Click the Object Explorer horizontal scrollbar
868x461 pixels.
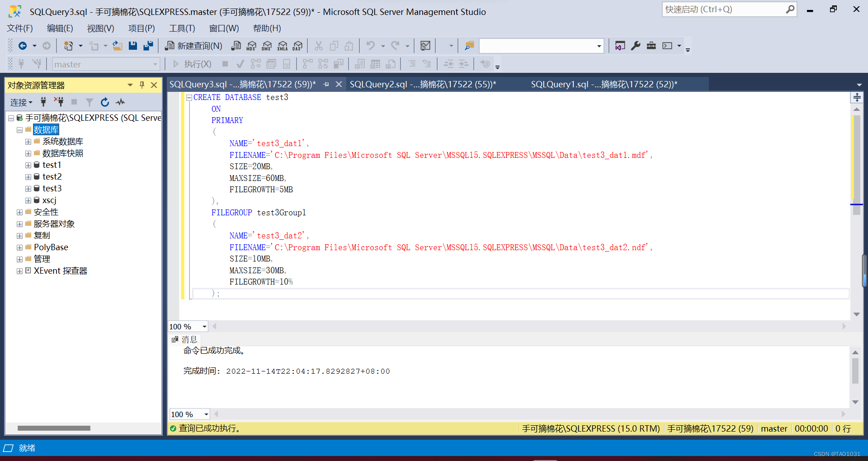click(54, 428)
